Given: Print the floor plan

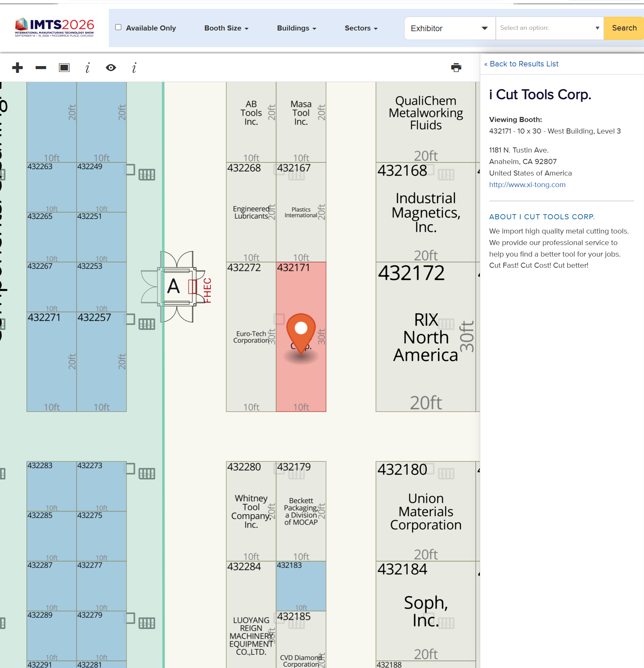Looking at the screenshot, I should (x=456, y=67).
